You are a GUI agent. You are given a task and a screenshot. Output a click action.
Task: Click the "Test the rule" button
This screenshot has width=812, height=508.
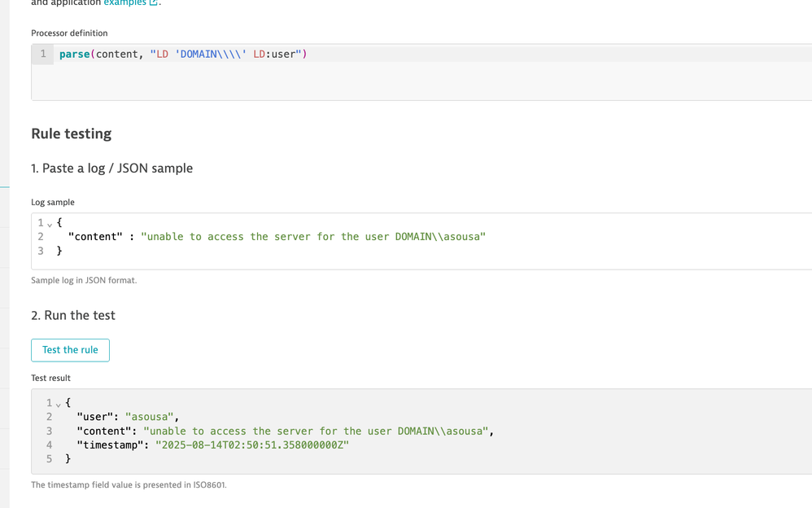(70, 350)
